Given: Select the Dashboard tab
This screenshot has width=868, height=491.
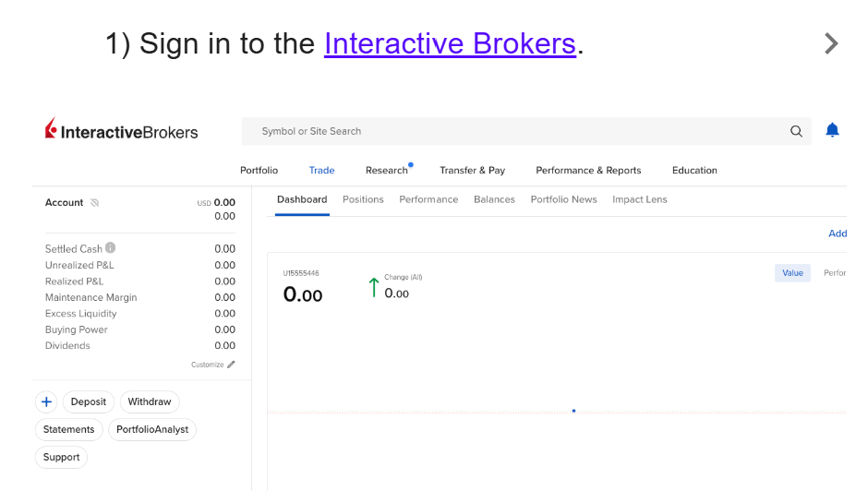Looking at the screenshot, I should [302, 200].
